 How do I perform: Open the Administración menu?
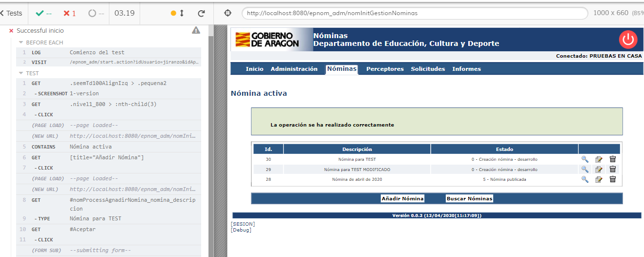click(294, 69)
